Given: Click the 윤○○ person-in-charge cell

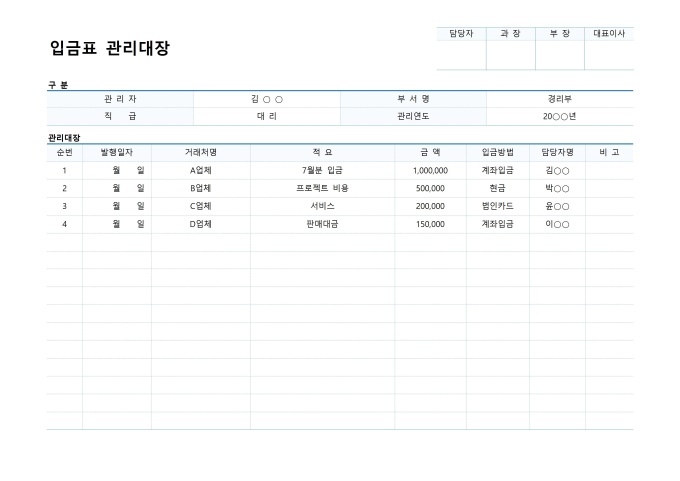Looking at the screenshot, I should point(557,206).
